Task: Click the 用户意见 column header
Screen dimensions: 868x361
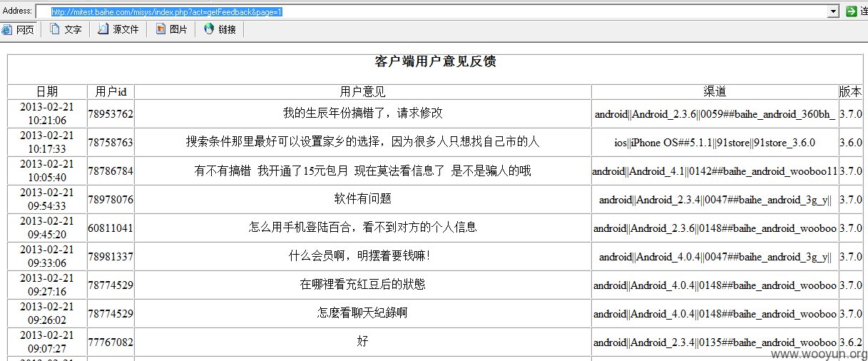Action: [362, 91]
